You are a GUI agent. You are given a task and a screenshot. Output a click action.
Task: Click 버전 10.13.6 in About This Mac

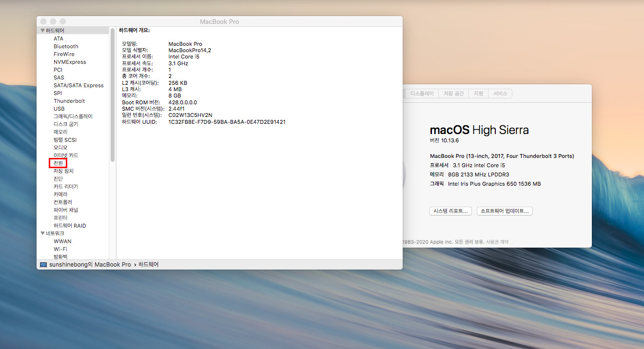444,140
